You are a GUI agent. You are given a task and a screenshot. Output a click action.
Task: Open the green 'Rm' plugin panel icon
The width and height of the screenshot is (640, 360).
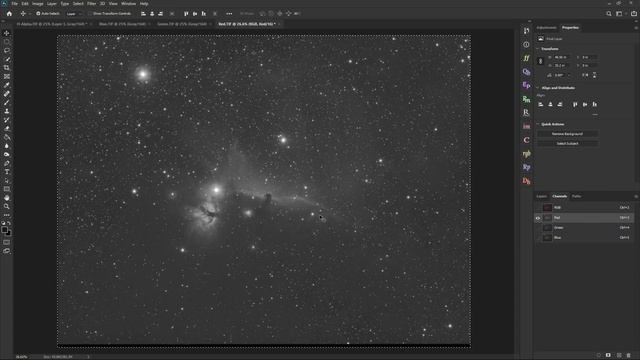526,99
